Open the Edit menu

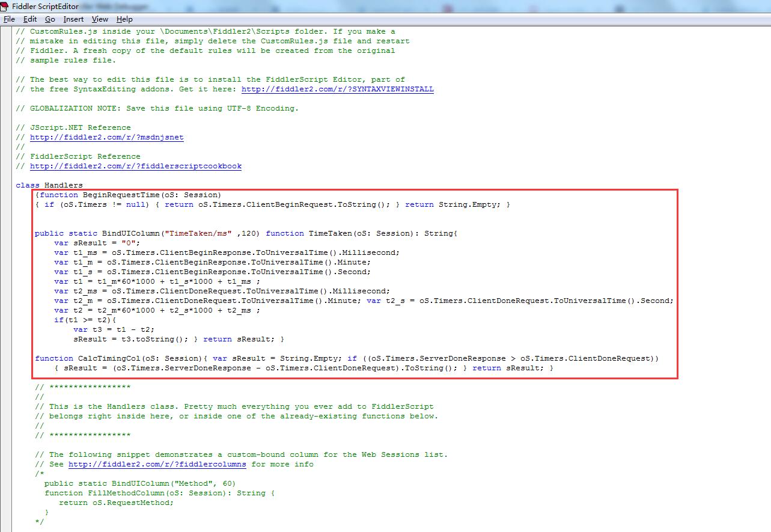pyautogui.click(x=30, y=19)
